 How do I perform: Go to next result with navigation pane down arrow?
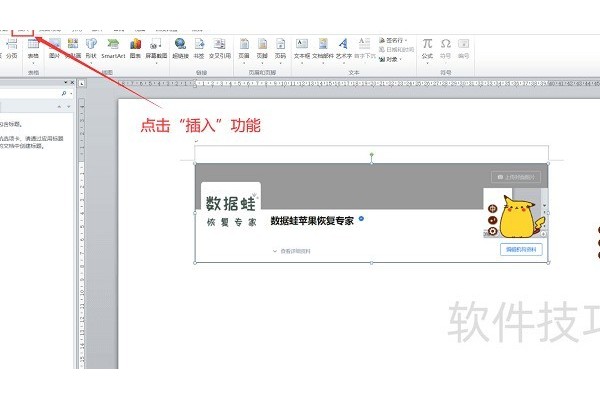[69, 107]
